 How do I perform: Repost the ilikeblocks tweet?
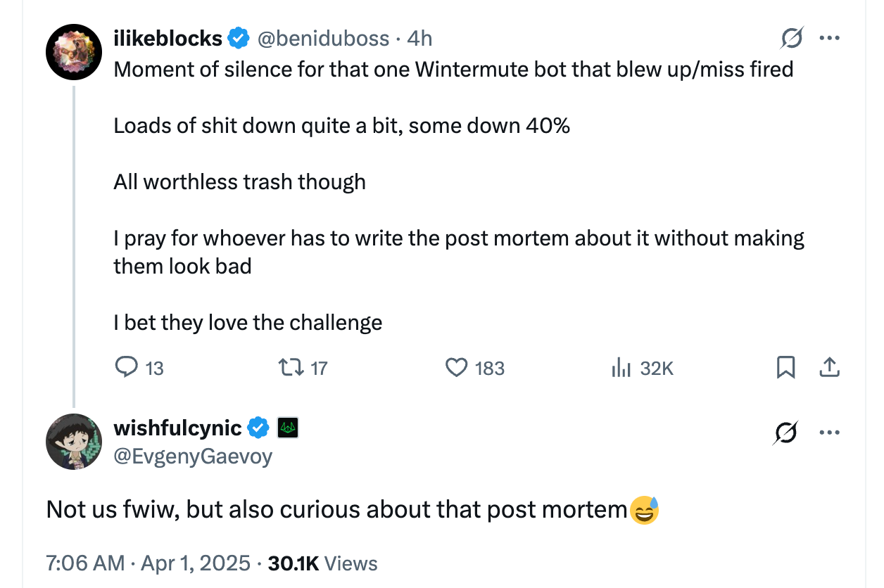pyautogui.click(x=288, y=367)
